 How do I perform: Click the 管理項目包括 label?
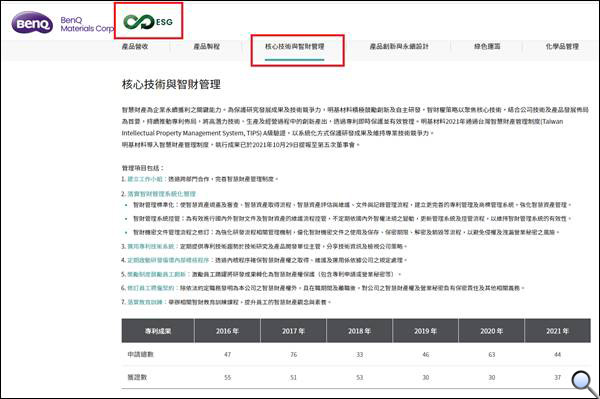pos(143,168)
